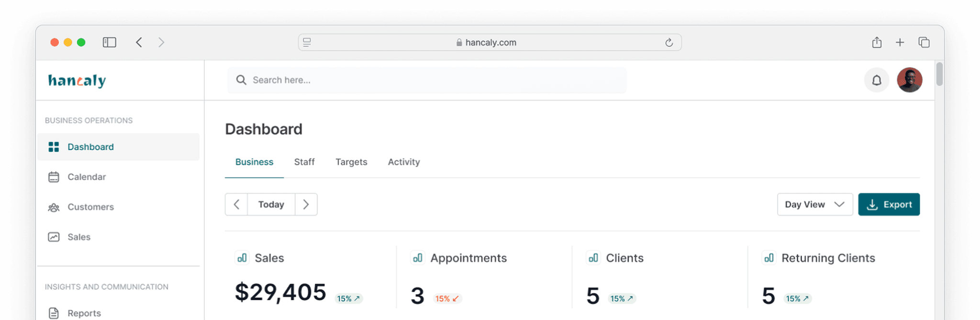
Task: Show tab overview in browser
Action: coord(924,43)
